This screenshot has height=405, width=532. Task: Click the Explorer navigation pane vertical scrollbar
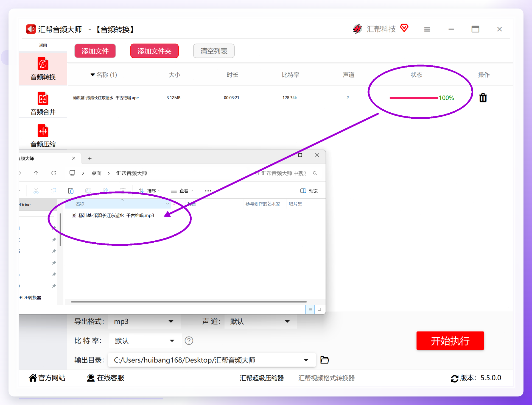60,230
